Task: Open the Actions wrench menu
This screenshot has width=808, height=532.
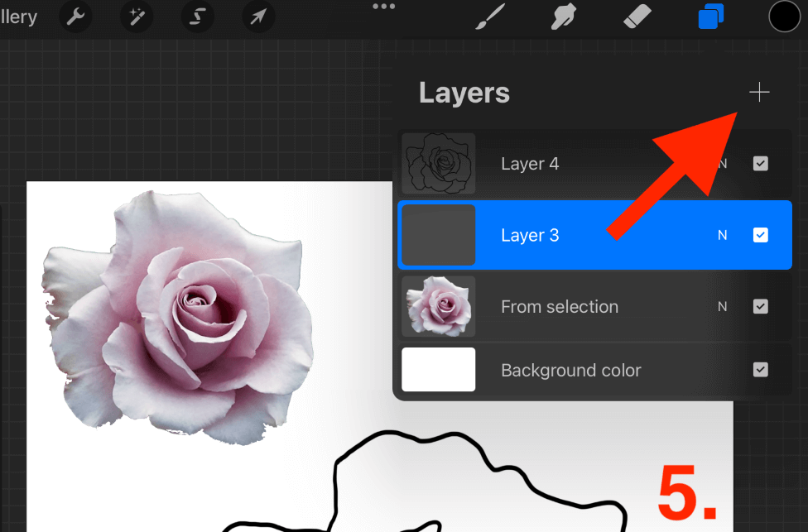Action: (x=75, y=17)
